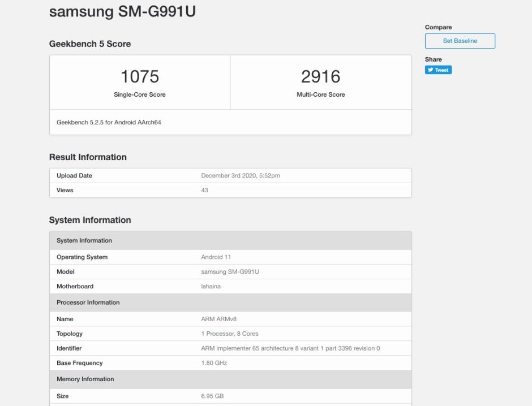Click the Upload Date label

click(74, 175)
